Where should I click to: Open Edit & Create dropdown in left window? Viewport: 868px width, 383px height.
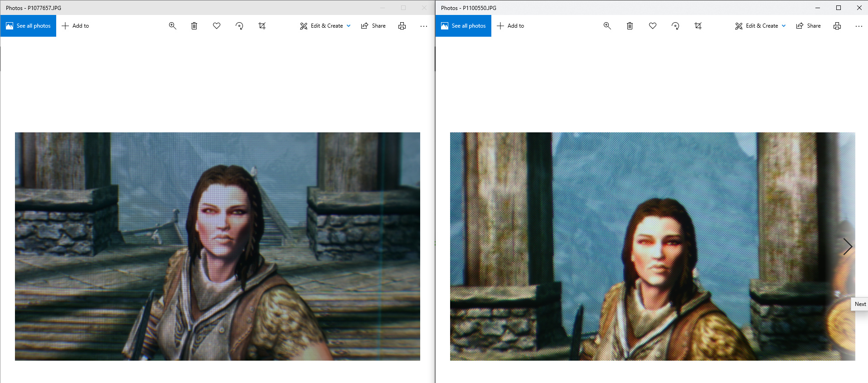325,26
